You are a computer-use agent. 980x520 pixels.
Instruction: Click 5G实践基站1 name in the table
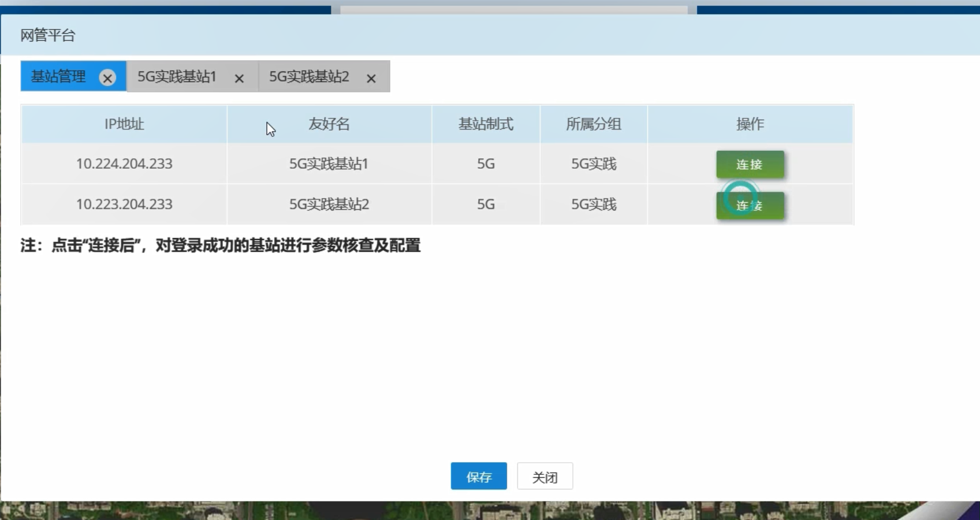pyautogui.click(x=329, y=164)
